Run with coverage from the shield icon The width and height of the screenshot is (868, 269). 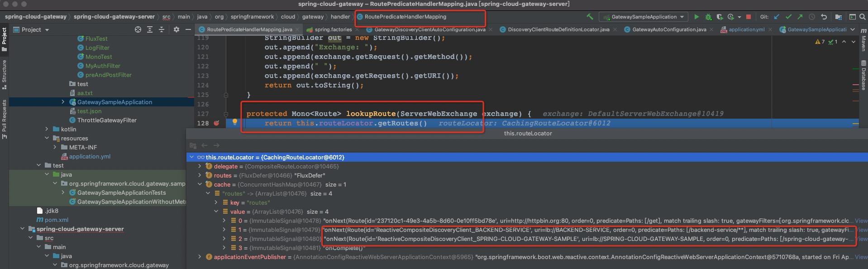click(x=720, y=17)
